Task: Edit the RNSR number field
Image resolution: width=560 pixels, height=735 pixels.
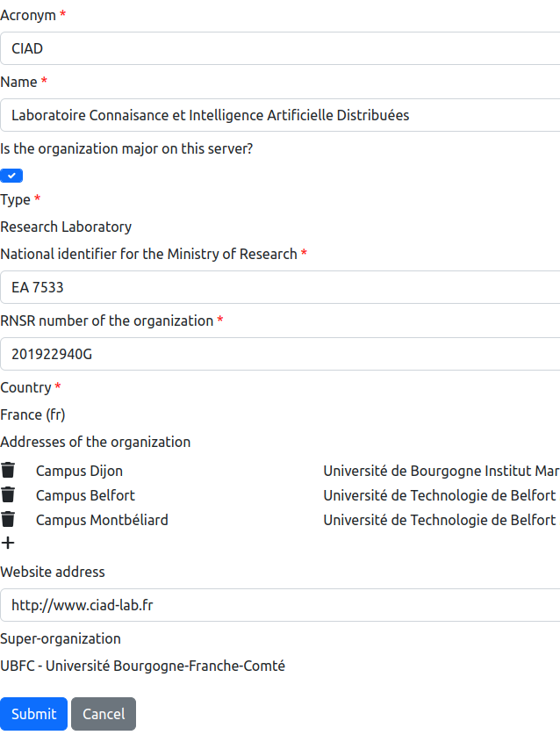Action: [x=280, y=353]
